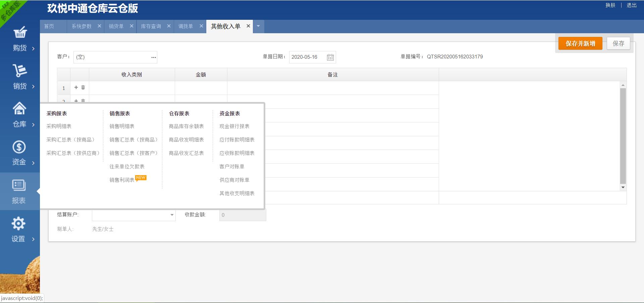Open 采购明细表 report
The width and height of the screenshot is (644, 303).
[x=59, y=126]
